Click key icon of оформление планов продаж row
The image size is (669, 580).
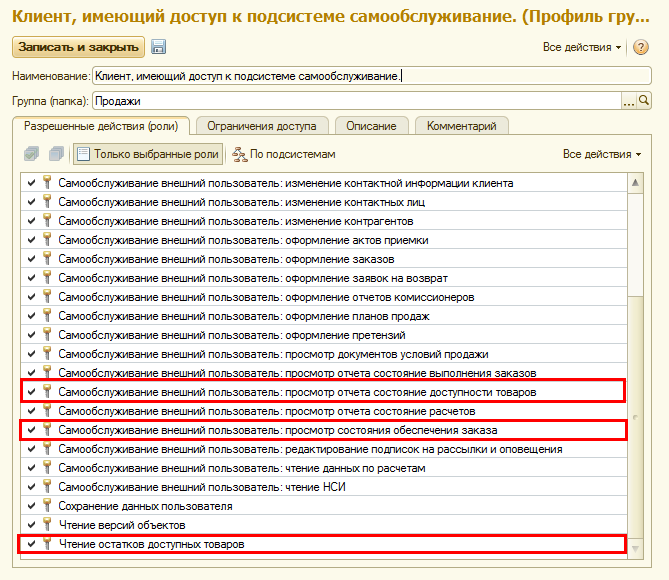(47, 316)
